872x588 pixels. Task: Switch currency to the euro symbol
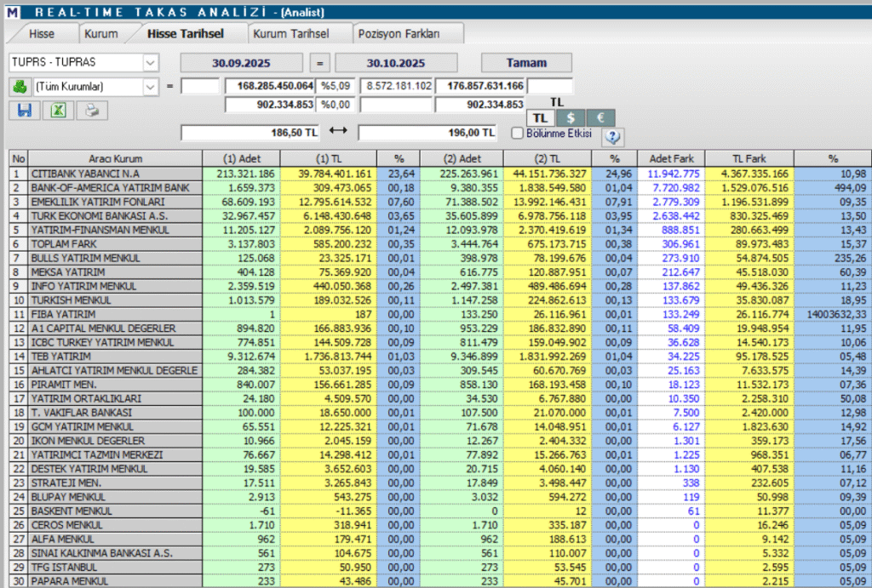pyautogui.click(x=599, y=118)
